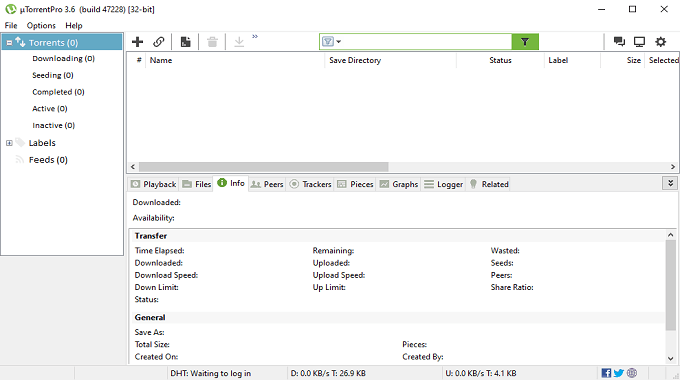Image resolution: width=680 pixels, height=380 pixels.
Task: Switch to the Peers tab
Action: pyautogui.click(x=267, y=184)
